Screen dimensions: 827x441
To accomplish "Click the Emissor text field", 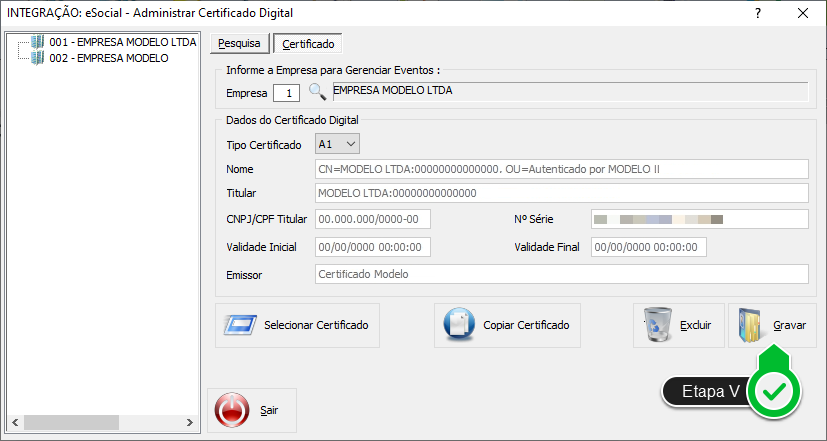I will click(560, 274).
